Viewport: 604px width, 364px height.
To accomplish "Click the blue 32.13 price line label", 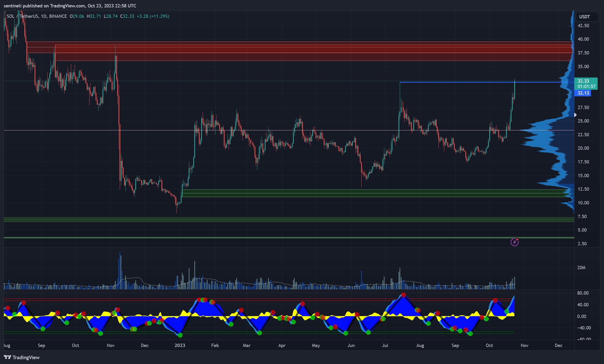I will click(583, 93).
